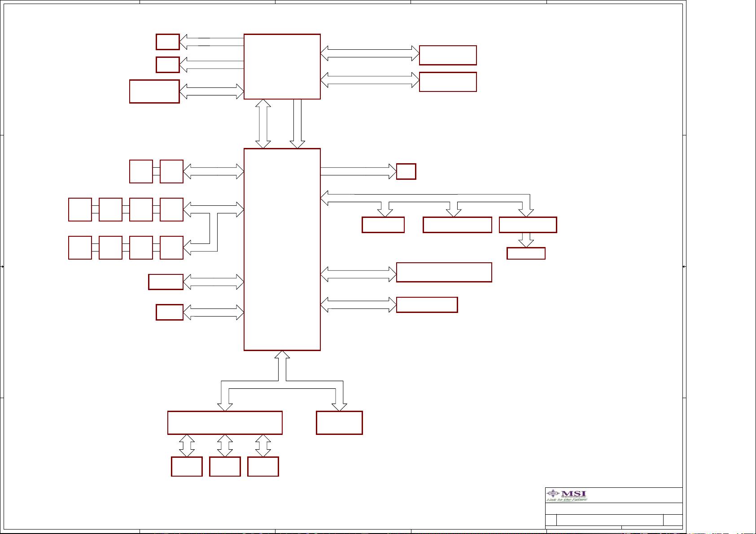The width and height of the screenshot is (756, 534).
Task: Select the lower of two stacked blocks right of top block
Action: point(448,82)
